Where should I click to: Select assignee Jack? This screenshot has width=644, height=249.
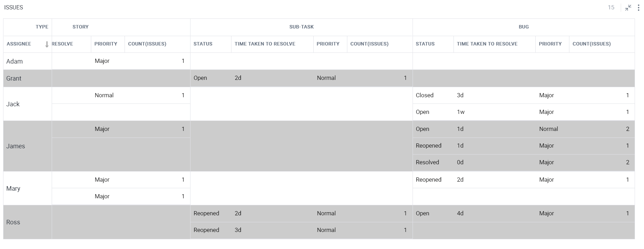pyautogui.click(x=13, y=104)
